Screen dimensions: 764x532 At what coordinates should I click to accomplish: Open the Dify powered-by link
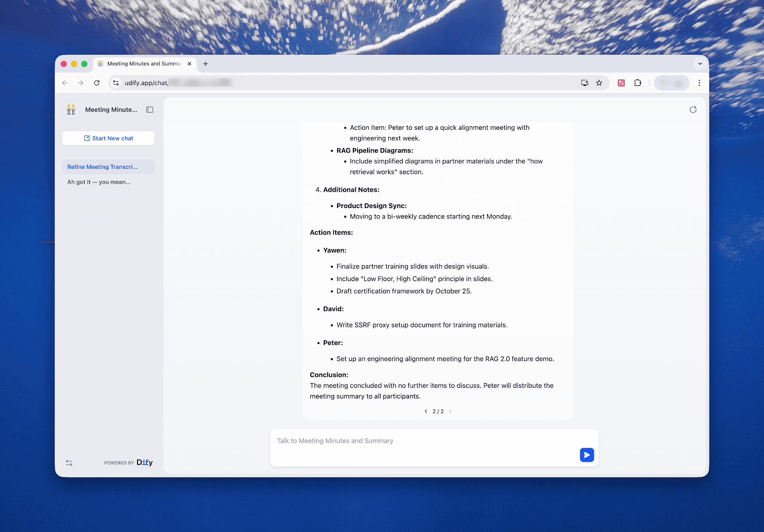click(x=144, y=462)
